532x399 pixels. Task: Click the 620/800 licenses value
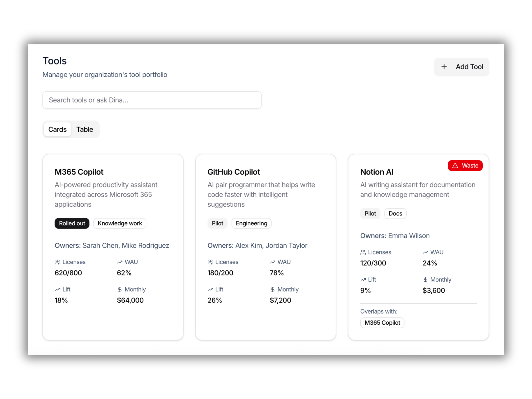point(68,273)
